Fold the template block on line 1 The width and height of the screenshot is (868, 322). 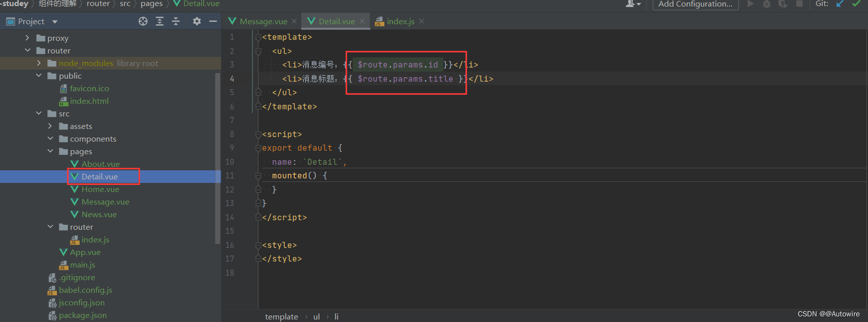coord(258,37)
